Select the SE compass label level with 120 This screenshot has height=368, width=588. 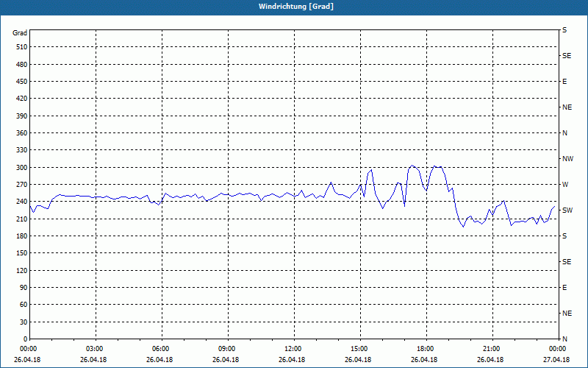click(567, 262)
